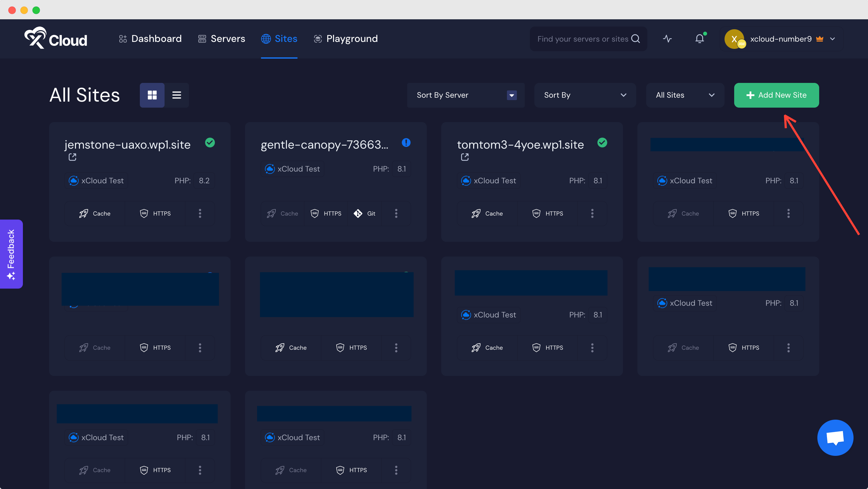This screenshot has height=489, width=868.
Task: Open the Playground section
Action: tap(345, 38)
